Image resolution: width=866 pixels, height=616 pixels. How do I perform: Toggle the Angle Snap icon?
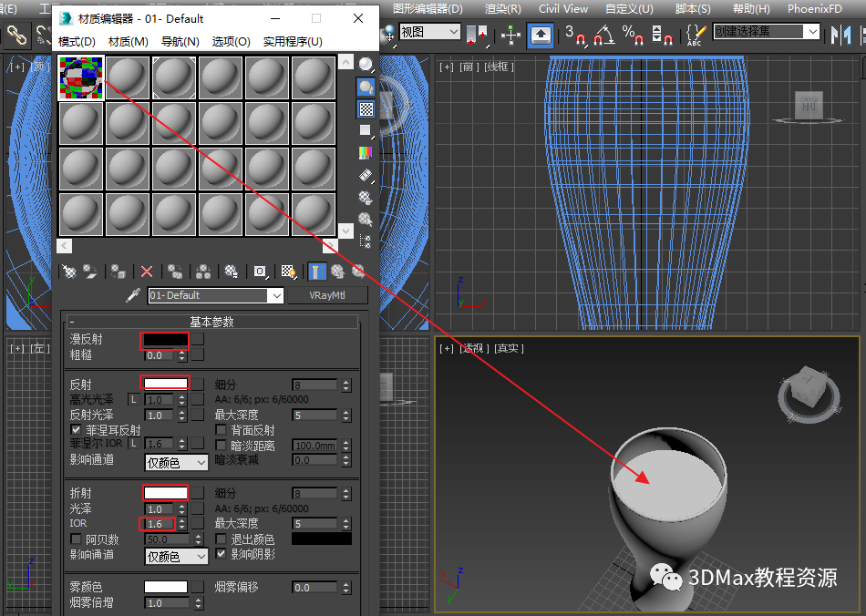click(x=603, y=35)
